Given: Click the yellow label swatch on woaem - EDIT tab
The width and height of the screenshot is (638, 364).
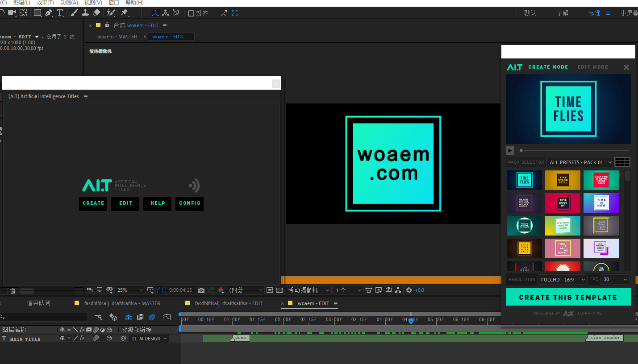Looking at the screenshot, I should pyautogui.click(x=290, y=303).
